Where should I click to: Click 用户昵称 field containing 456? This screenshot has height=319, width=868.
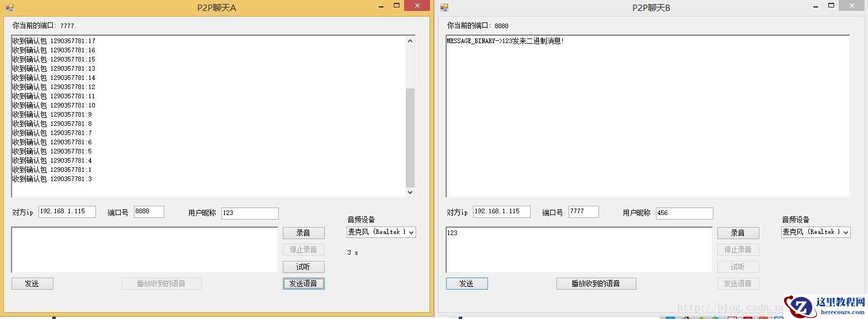coord(684,213)
